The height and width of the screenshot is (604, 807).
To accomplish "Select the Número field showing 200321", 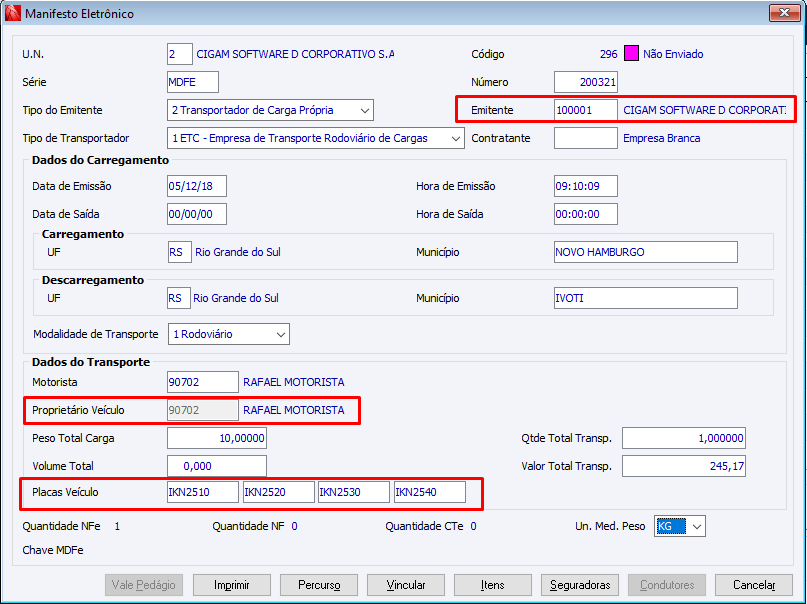I will tap(586, 82).
